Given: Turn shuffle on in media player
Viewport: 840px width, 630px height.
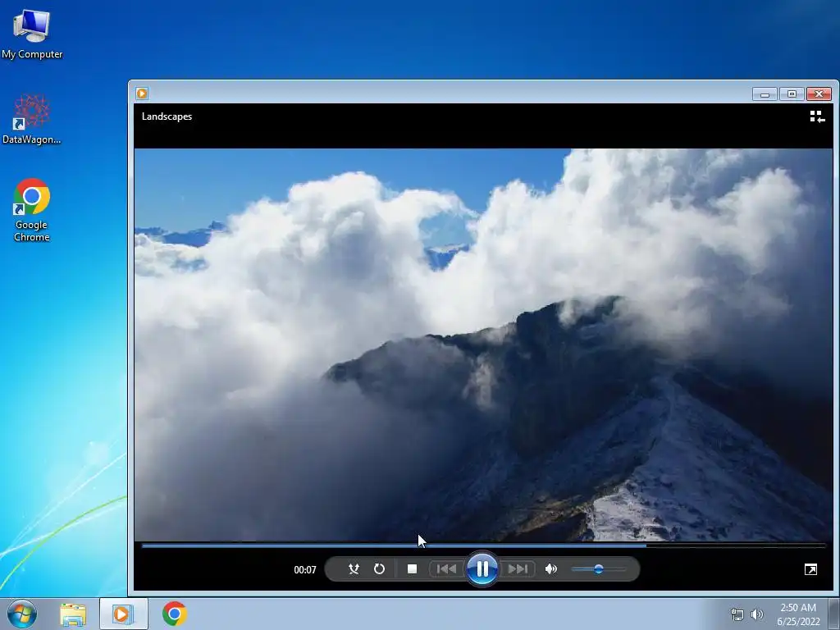Looking at the screenshot, I should point(354,569).
